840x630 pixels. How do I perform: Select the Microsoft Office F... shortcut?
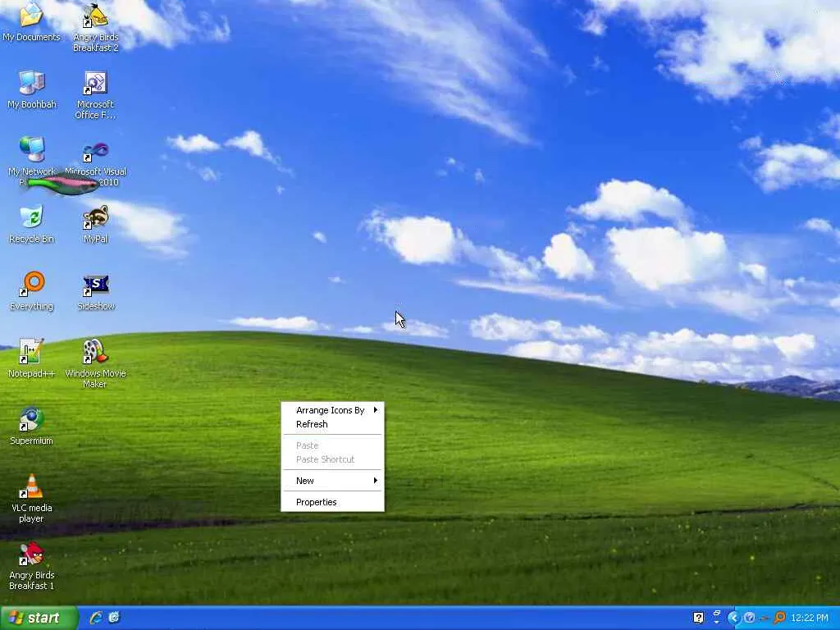pos(95,95)
